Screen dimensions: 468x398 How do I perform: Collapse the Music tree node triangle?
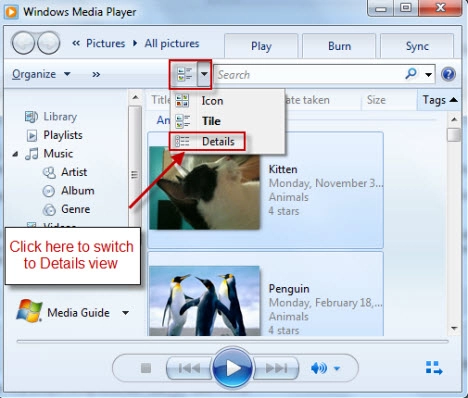tap(15, 154)
